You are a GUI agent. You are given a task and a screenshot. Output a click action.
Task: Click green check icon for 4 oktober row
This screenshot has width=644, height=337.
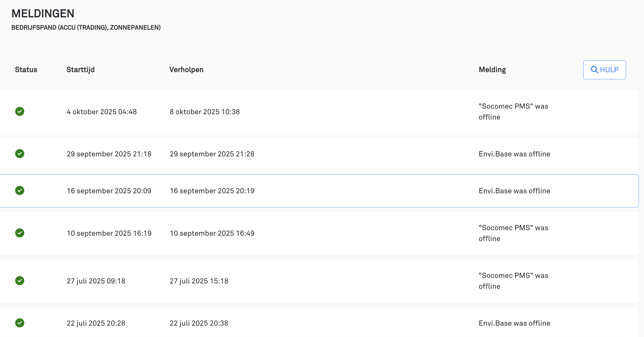(20, 111)
